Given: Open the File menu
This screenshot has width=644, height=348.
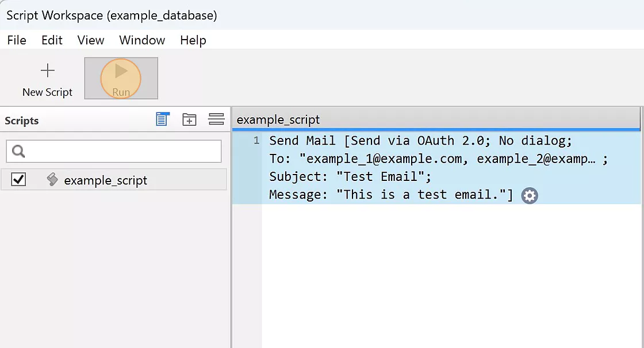Looking at the screenshot, I should coord(17,40).
